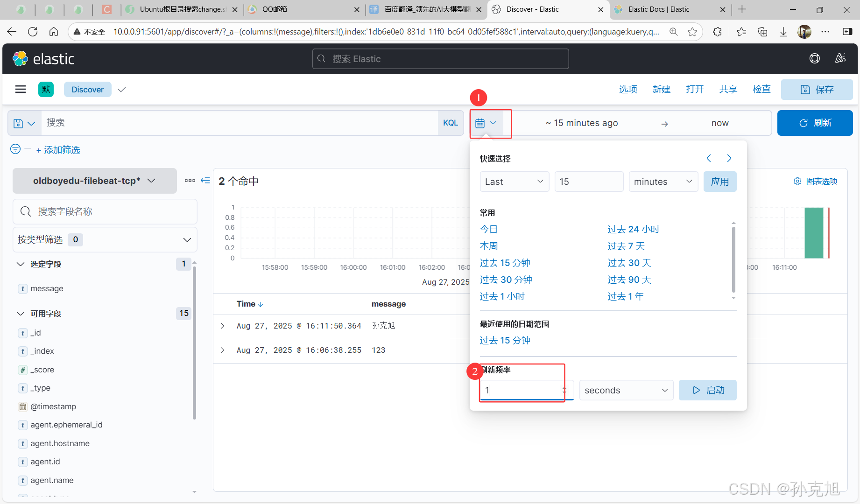Open browser favorites list icon
The height and width of the screenshot is (504, 860).
click(x=741, y=32)
